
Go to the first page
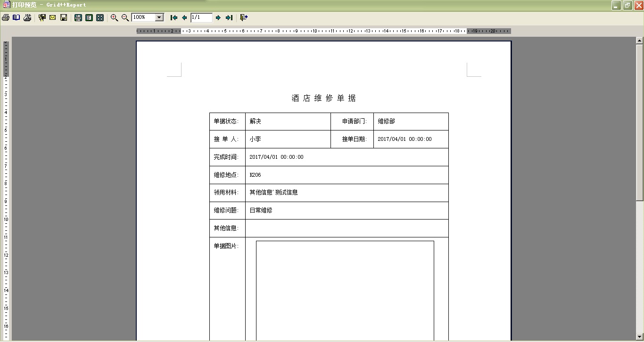[x=174, y=17]
